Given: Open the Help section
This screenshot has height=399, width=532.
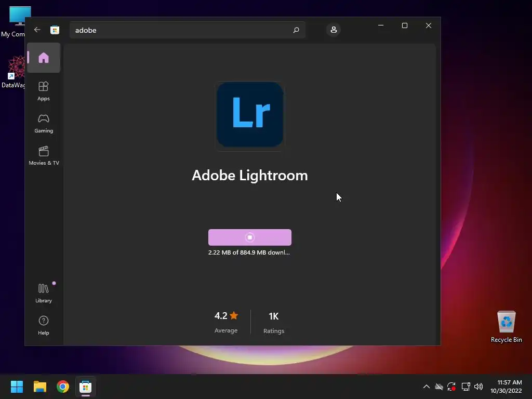Looking at the screenshot, I should (x=44, y=325).
